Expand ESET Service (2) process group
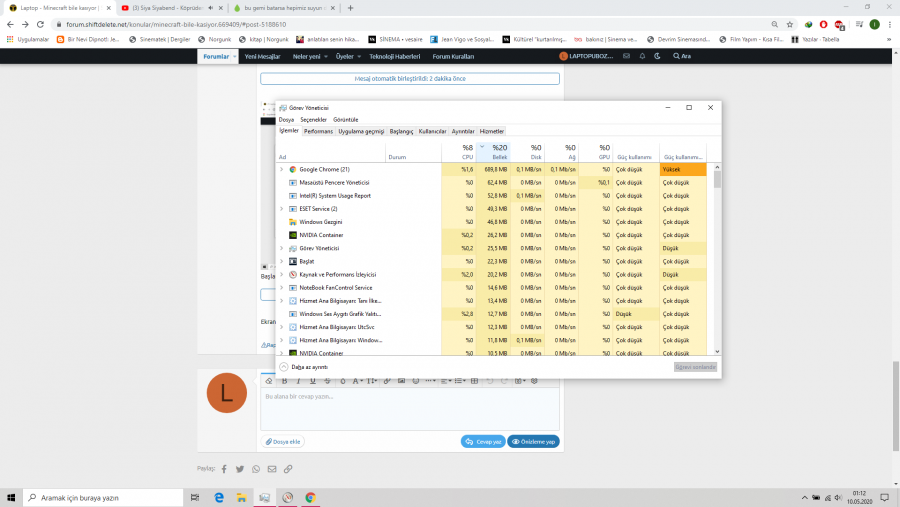 point(282,209)
